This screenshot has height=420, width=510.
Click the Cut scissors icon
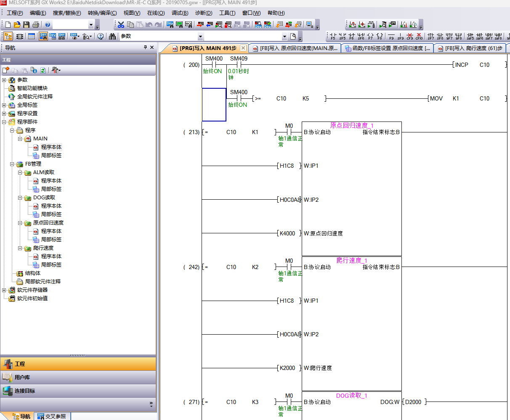[x=121, y=25]
